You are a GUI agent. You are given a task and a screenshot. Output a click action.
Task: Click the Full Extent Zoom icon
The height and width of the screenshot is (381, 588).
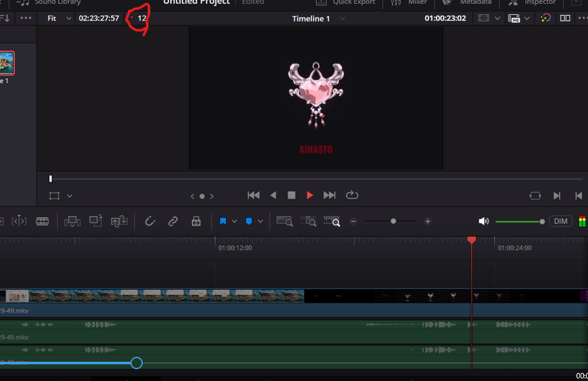click(284, 222)
